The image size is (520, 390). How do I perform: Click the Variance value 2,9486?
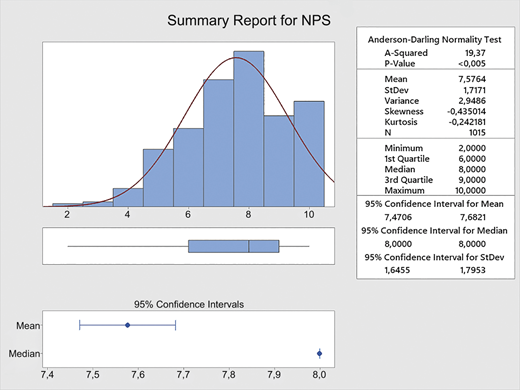tap(472, 101)
